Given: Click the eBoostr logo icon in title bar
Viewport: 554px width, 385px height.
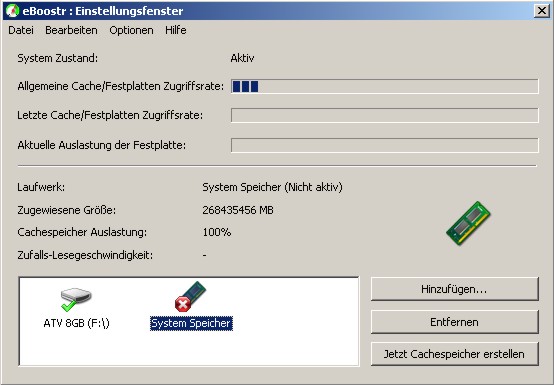Looking at the screenshot, I should 12,11.
